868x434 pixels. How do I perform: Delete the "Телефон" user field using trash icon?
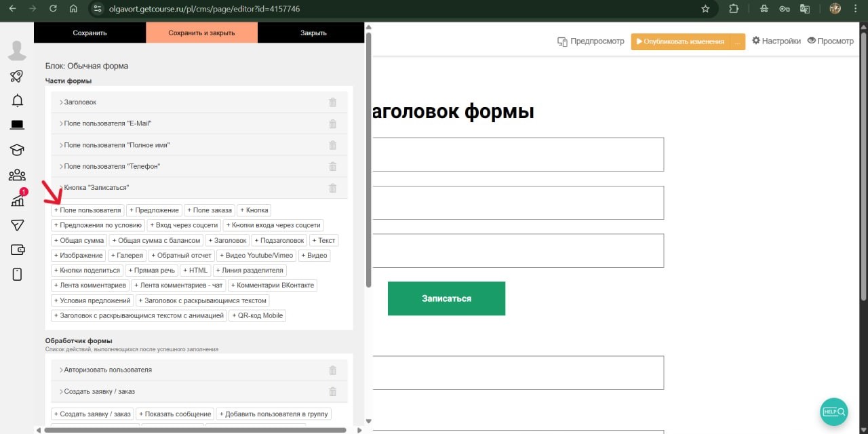coord(332,166)
